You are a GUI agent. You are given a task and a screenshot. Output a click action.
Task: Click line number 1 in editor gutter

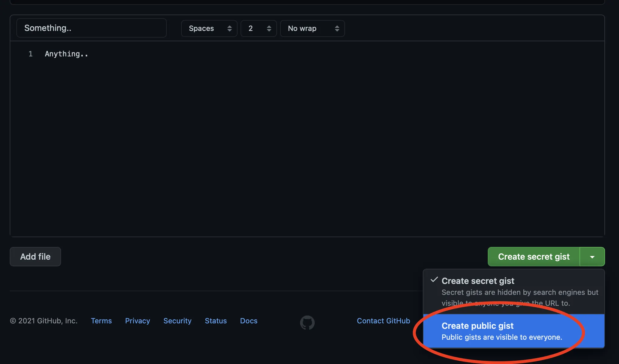pos(30,54)
